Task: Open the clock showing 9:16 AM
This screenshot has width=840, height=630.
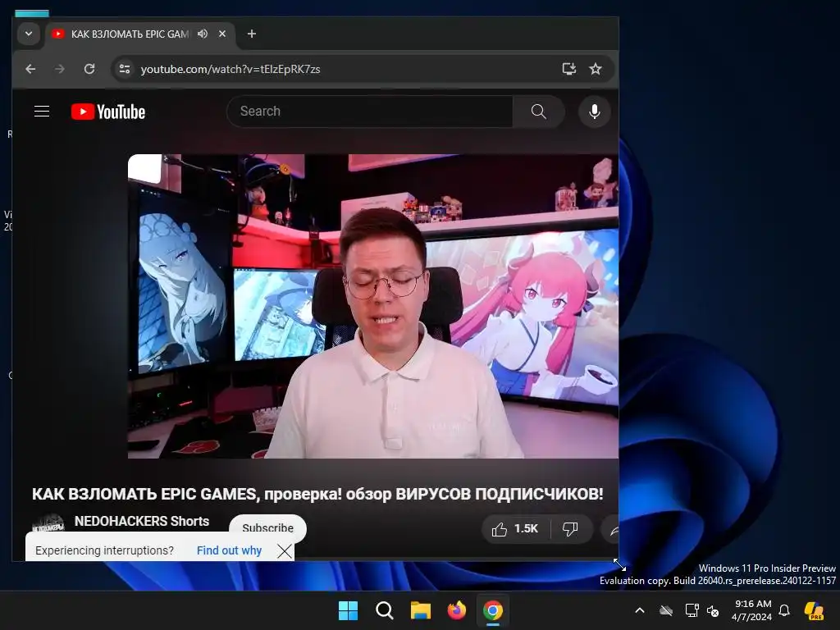Action: 752,610
